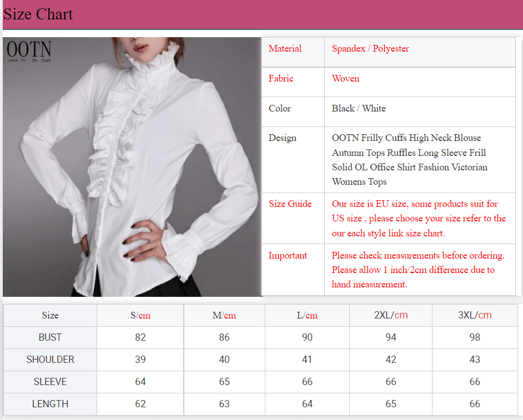Select the Woven fabric value
523x420 pixels.
tap(345, 79)
